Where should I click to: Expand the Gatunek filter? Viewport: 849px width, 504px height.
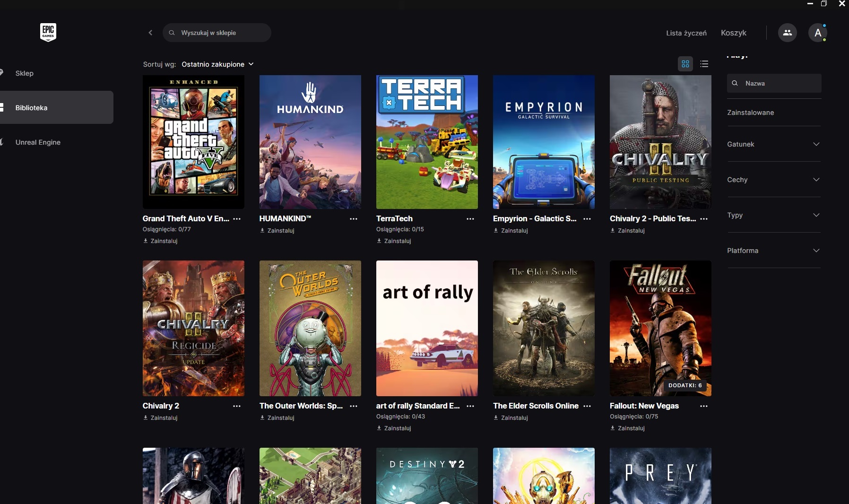click(x=774, y=144)
